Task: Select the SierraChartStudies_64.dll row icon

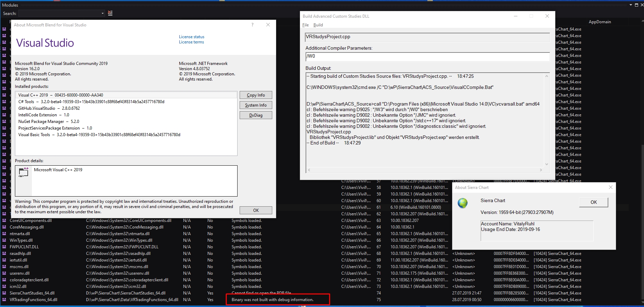Action: [x=4, y=293]
